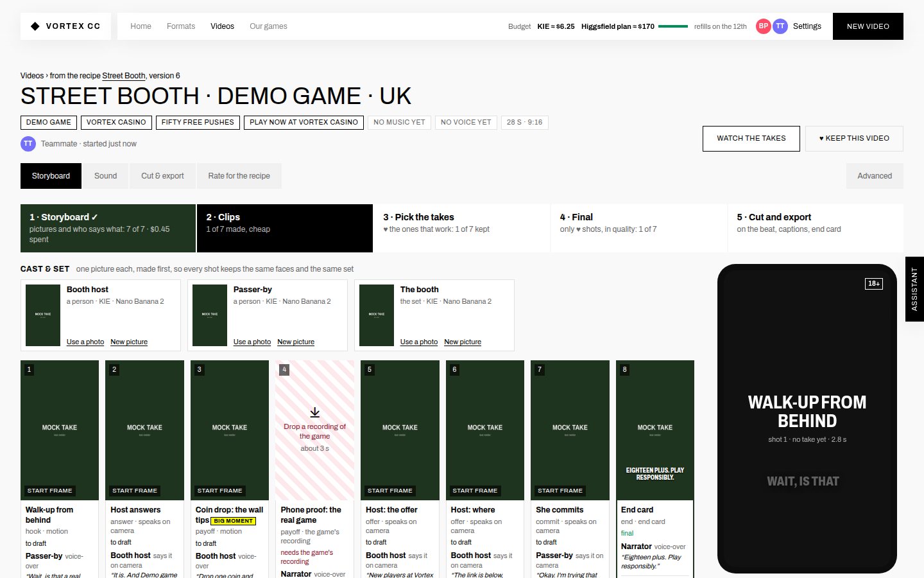
Task: Click KEEP THIS VIDEO button
Action: click(x=854, y=138)
